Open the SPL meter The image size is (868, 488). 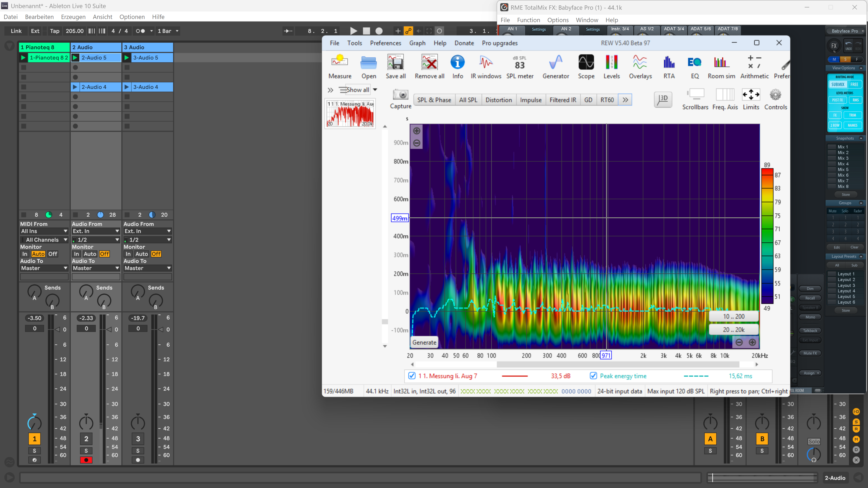[x=520, y=67]
